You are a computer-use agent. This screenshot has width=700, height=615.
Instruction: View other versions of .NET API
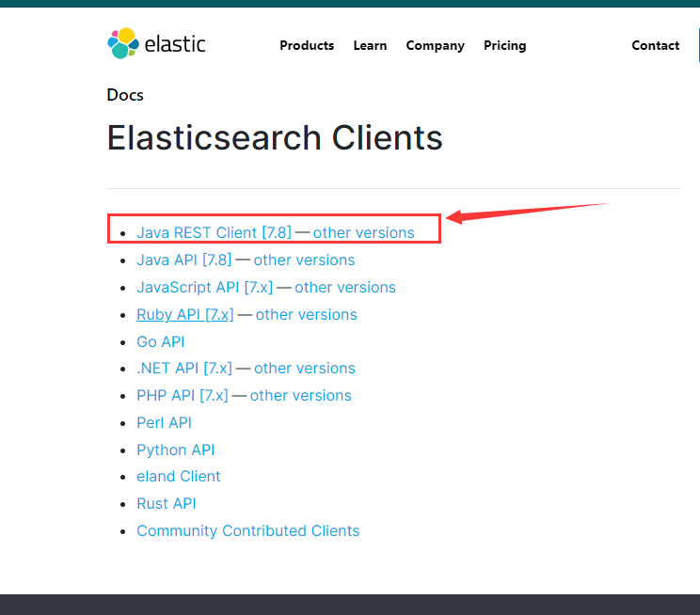305,369
